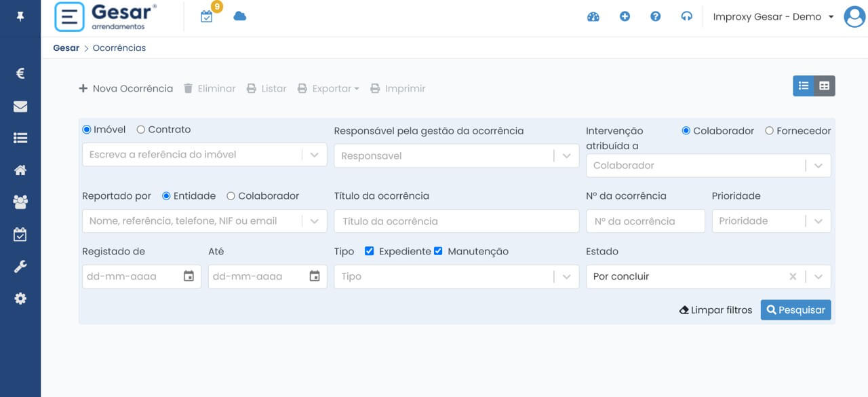The width and height of the screenshot is (868, 397).
Task: Open the envelope messages sidebar icon
Action: point(20,107)
